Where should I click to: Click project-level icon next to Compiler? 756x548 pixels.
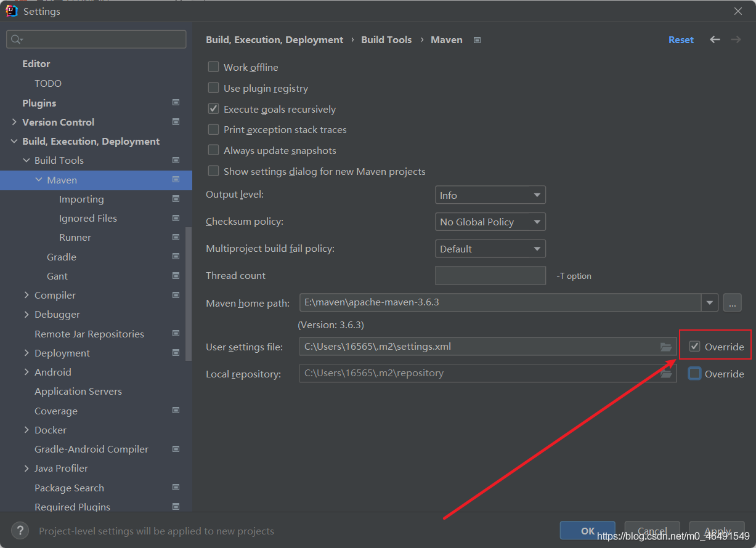pyautogui.click(x=176, y=295)
